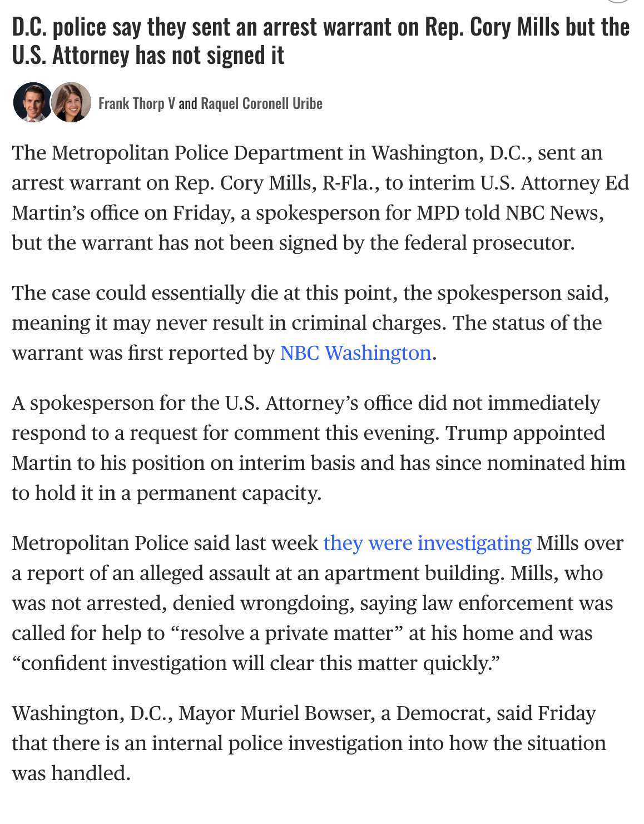
Task: Click Raquel Coronell Uribe's author photo
Action: pos(71,102)
